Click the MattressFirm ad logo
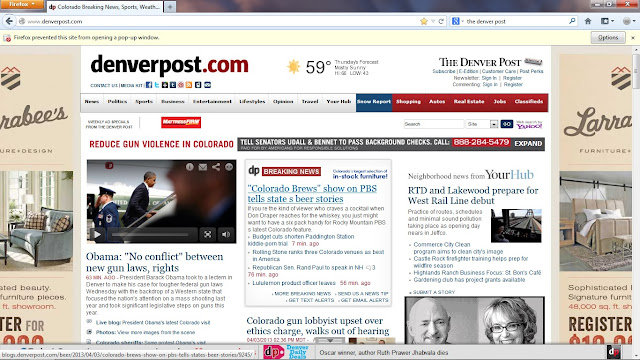The image size is (640, 360). (181, 122)
